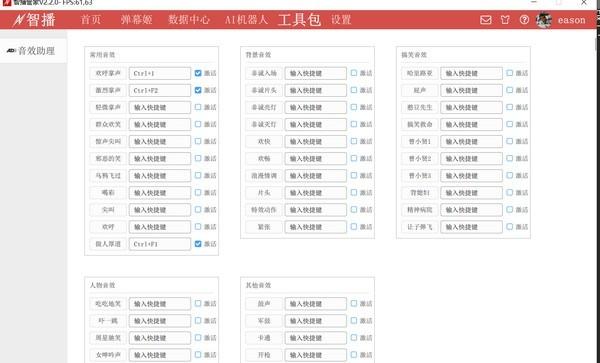
Task: Play the 吓一跳 character sound
Action: (x=108, y=321)
